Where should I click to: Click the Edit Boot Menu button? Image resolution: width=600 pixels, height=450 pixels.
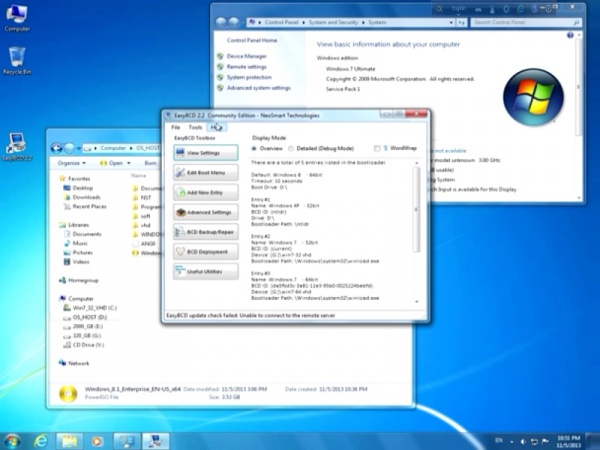pos(205,173)
